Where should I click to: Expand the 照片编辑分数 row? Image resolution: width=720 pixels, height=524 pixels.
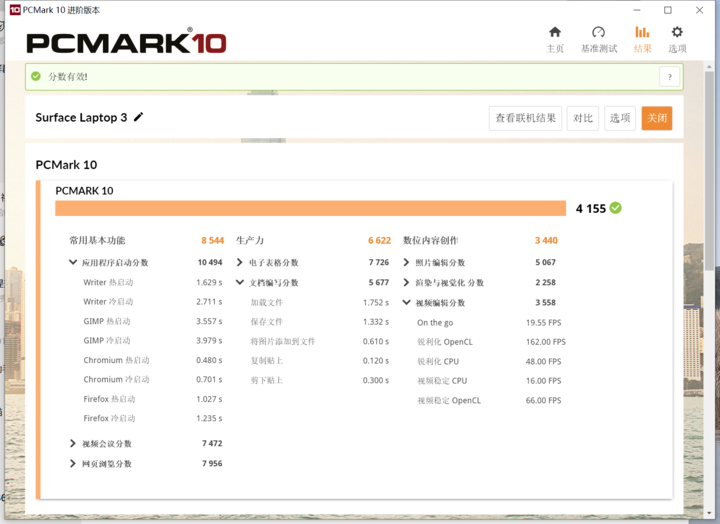406,262
